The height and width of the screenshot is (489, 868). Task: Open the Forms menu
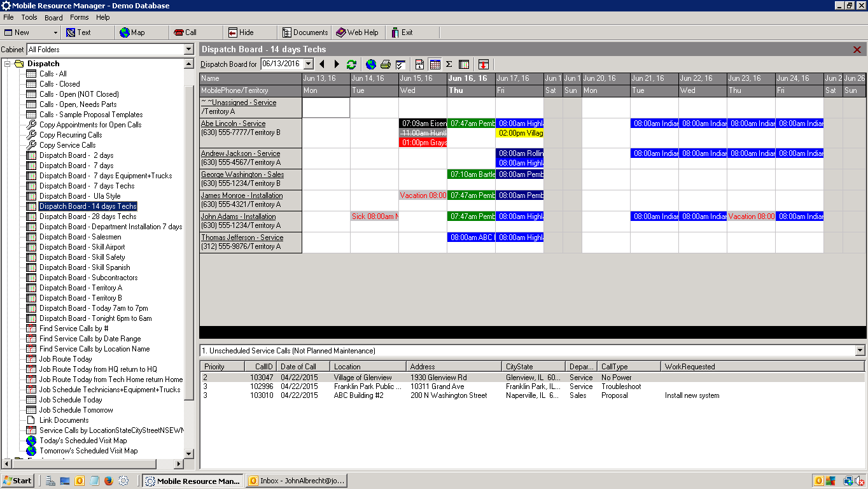(x=80, y=17)
